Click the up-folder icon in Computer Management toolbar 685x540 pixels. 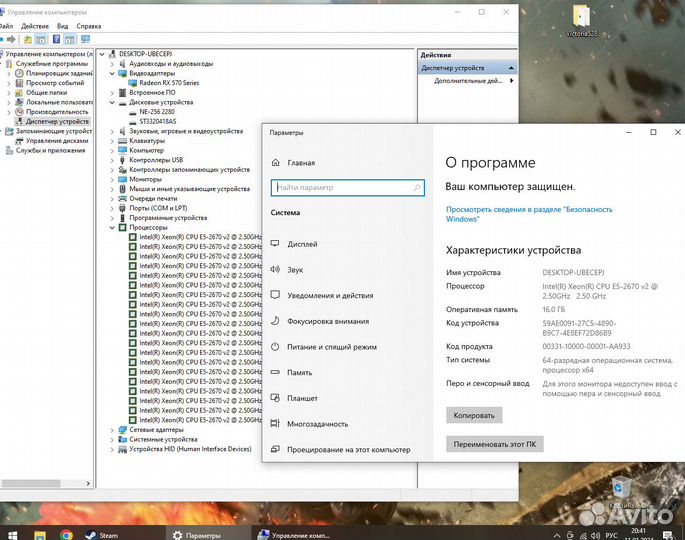[28, 39]
